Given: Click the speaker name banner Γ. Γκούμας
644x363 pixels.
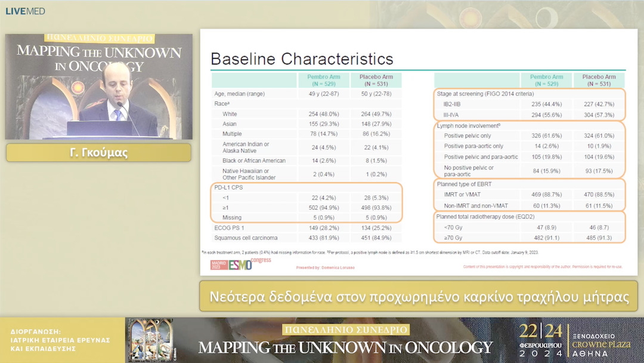Looking at the screenshot, I should click(x=98, y=152).
